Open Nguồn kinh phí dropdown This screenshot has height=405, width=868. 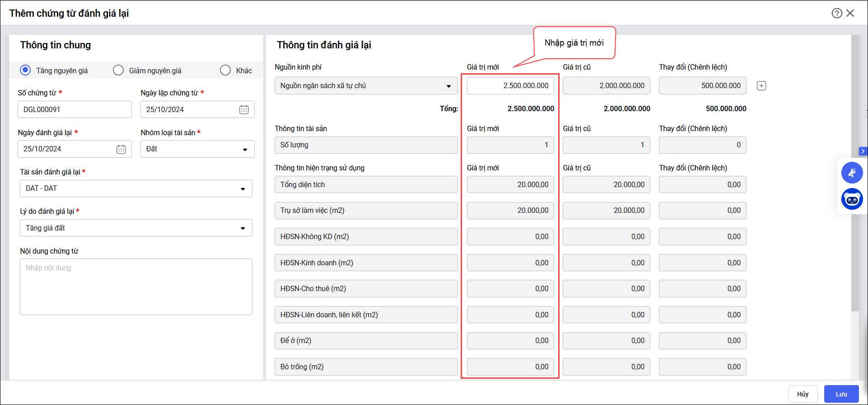[x=366, y=86]
